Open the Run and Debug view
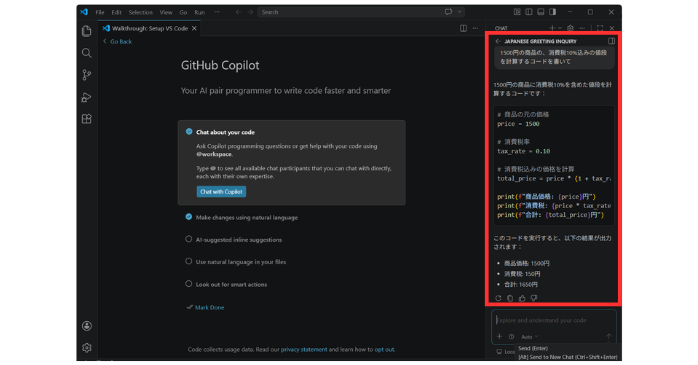Image resolution: width=698 pixels, height=365 pixels. pyautogui.click(x=87, y=97)
